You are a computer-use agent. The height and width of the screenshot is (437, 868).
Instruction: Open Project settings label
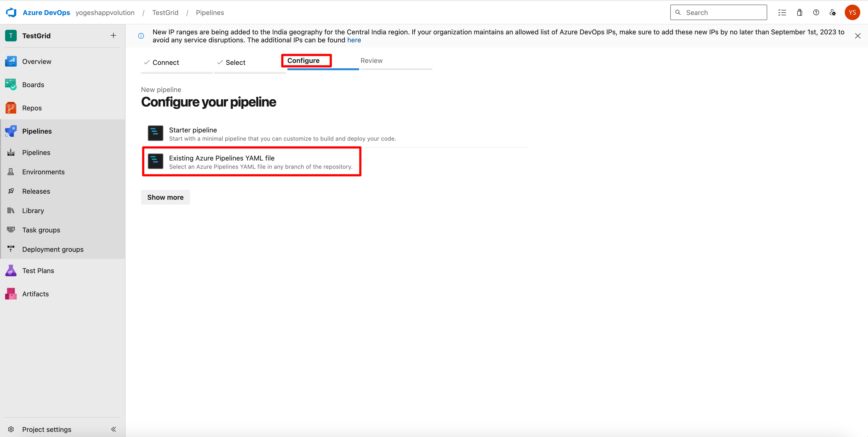(47, 429)
